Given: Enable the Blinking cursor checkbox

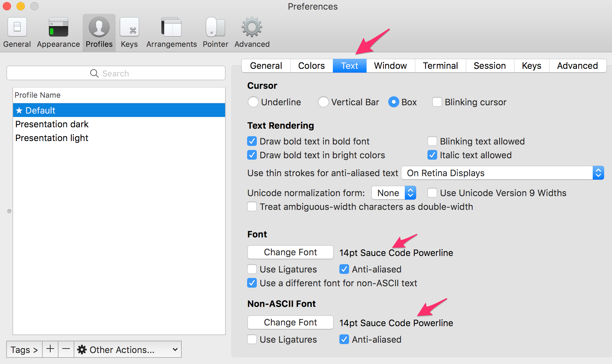Looking at the screenshot, I should pyautogui.click(x=437, y=102).
